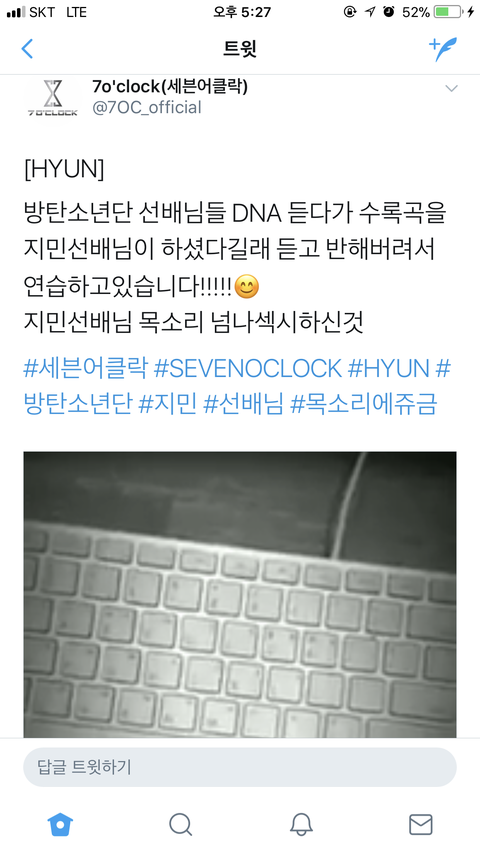Open the #SEVENOCLOCK hashtag

tap(248, 369)
